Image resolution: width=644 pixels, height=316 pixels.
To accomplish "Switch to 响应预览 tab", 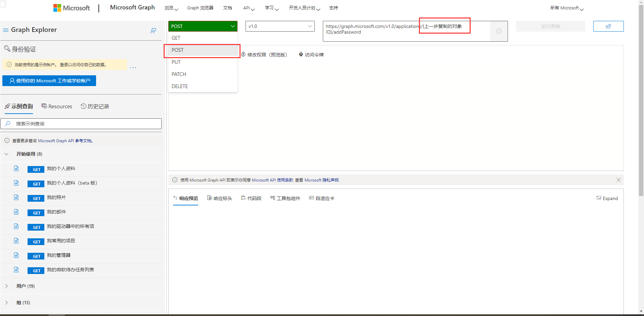I will 185,198.
